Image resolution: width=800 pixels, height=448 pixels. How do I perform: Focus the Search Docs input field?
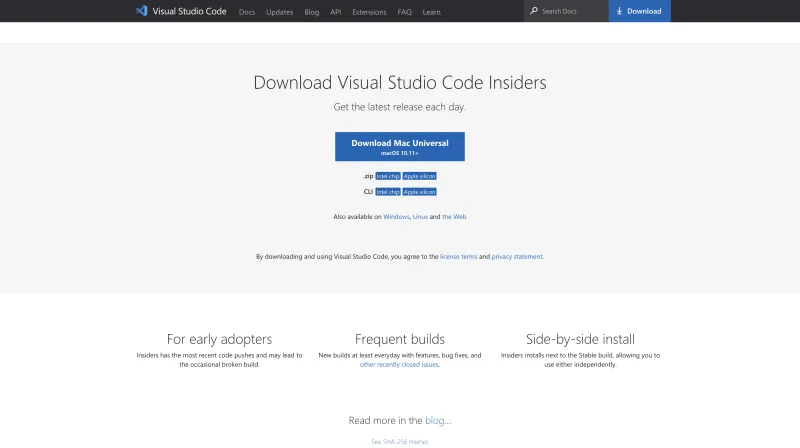click(x=566, y=11)
